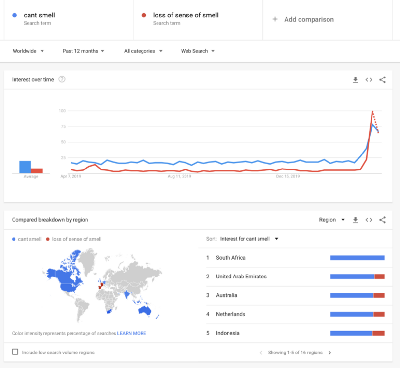Select United Arab Emirates in region list
400x368 pixels.
tap(241, 276)
